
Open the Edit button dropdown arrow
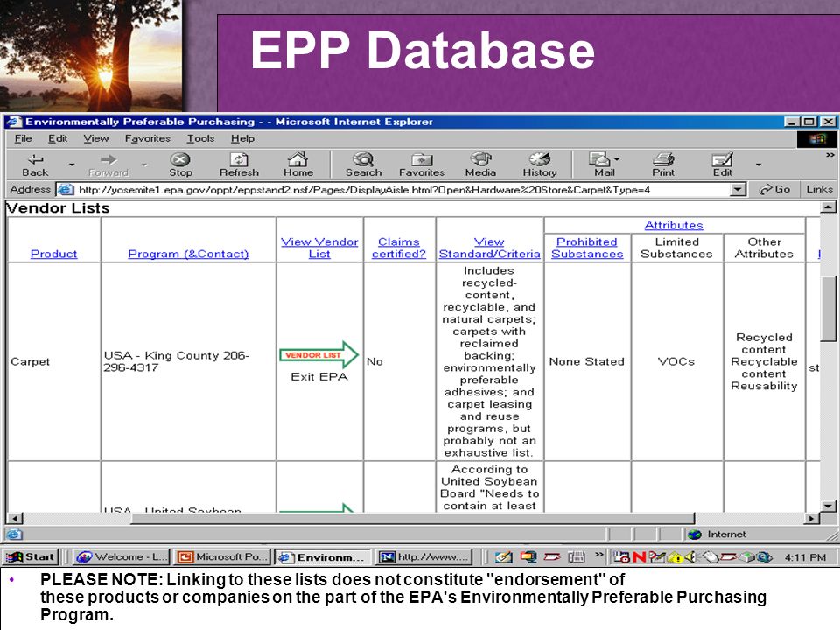pyautogui.click(x=758, y=164)
